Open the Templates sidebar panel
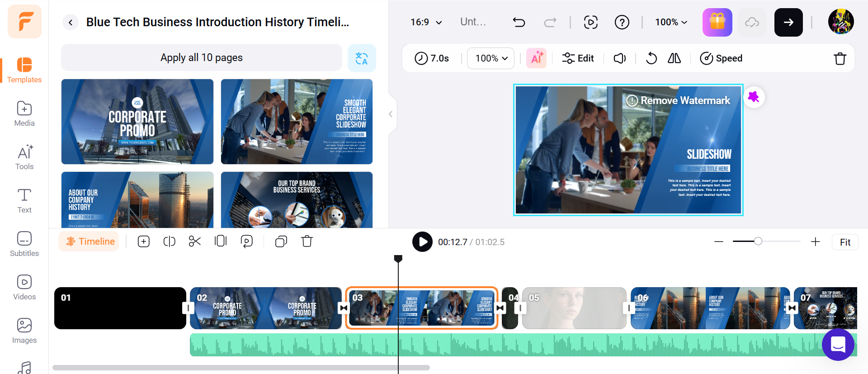The width and height of the screenshot is (868, 374). 24,71
